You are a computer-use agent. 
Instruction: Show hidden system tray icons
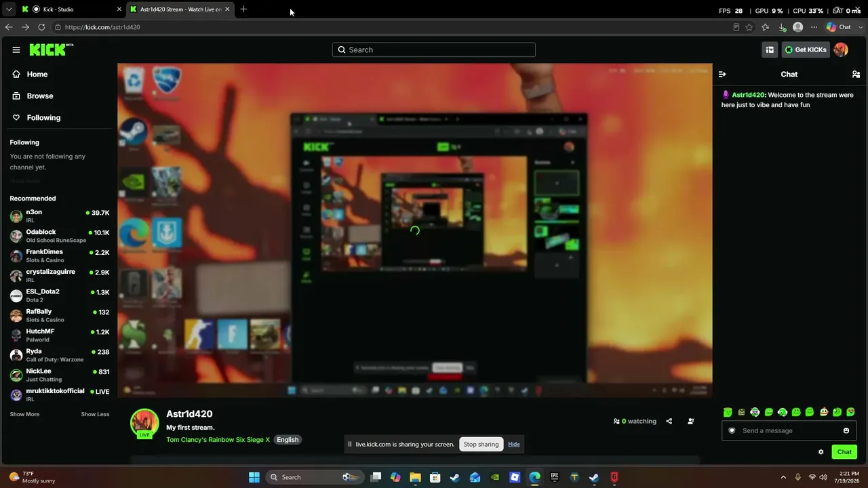pos(783,477)
